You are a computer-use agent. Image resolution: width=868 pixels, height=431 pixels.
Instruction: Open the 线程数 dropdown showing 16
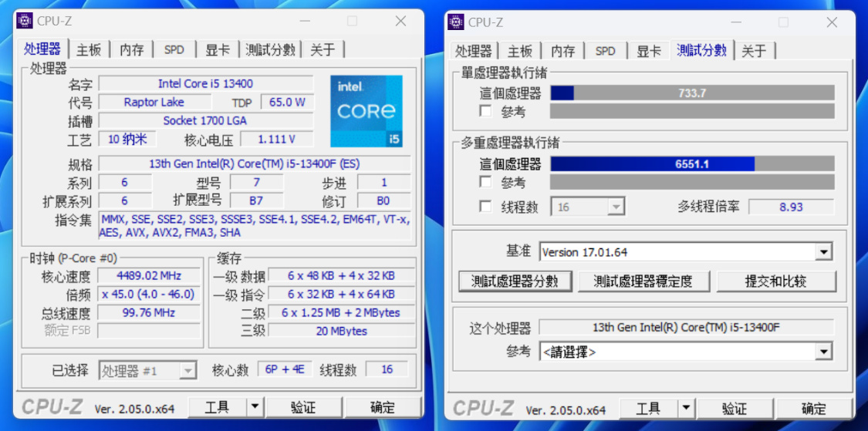click(x=588, y=207)
